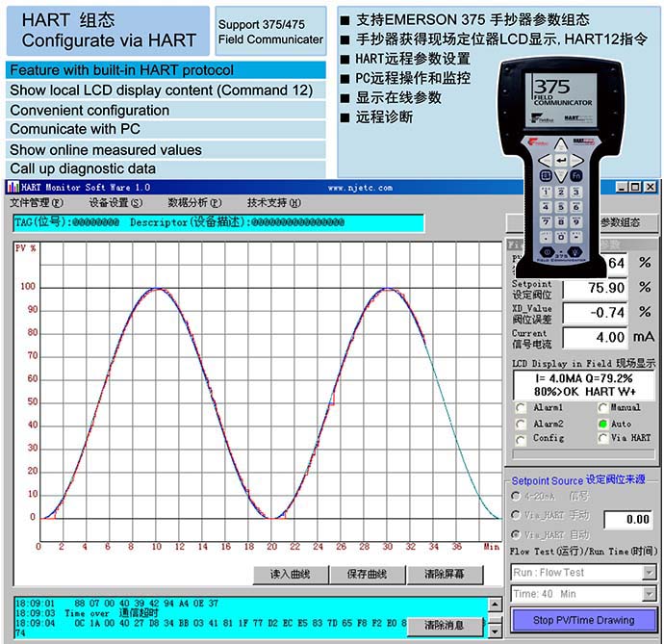Click the LCD Display in Field text box
664x644 pixels.
(583, 385)
